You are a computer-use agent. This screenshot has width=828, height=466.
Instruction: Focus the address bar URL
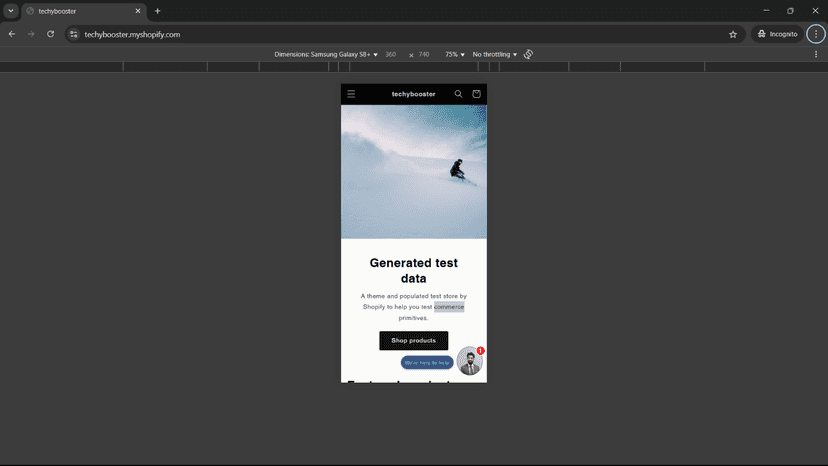132,34
